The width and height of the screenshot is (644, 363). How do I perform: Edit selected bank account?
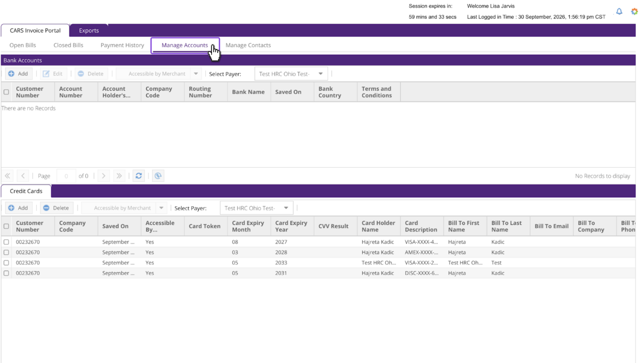point(53,74)
